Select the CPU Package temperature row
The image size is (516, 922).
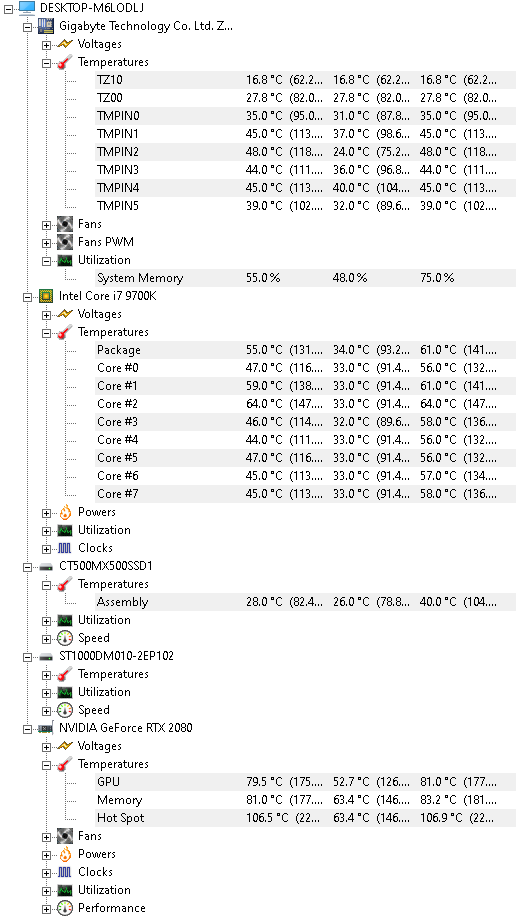click(x=306, y=350)
